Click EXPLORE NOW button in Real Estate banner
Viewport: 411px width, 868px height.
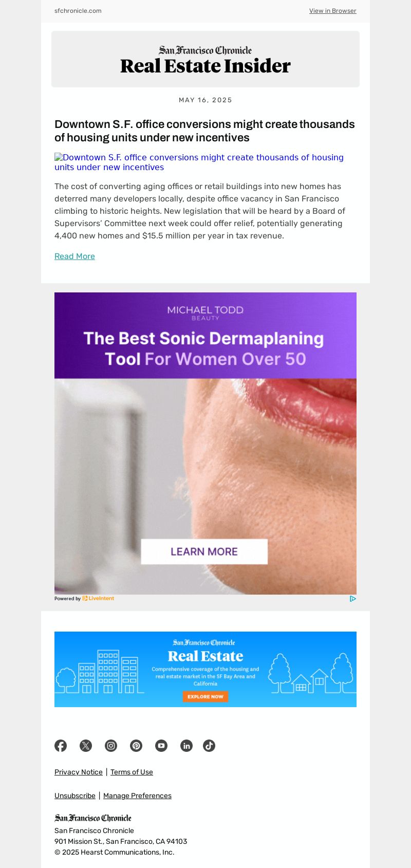pyautogui.click(x=206, y=696)
